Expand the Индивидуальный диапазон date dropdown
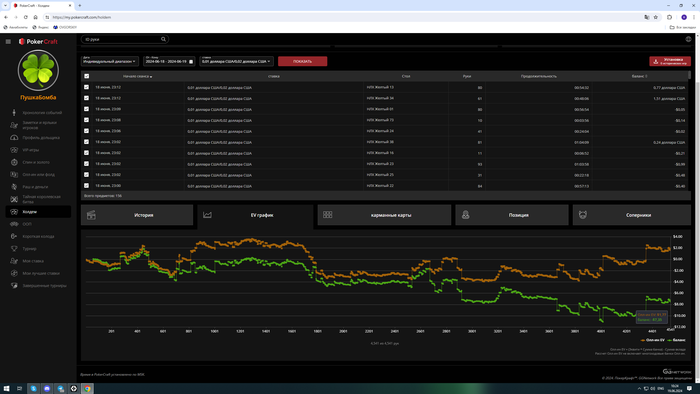 [x=110, y=61]
